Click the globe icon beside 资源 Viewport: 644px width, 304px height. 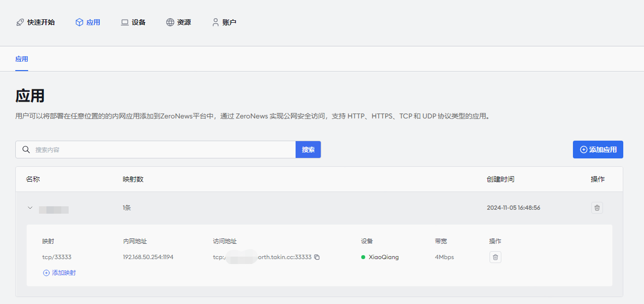click(x=170, y=22)
